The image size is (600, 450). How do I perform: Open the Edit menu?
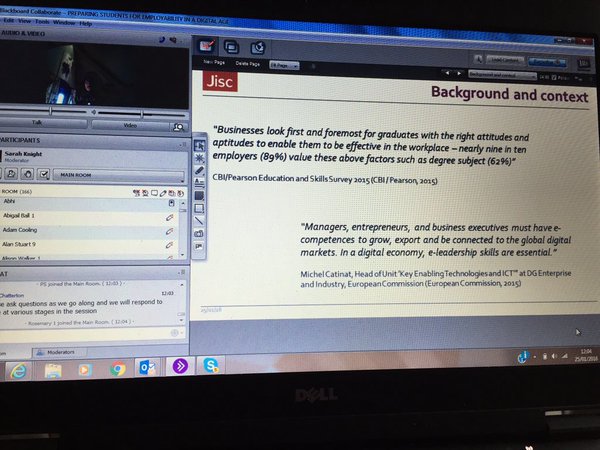pyautogui.click(x=8, y=20)
